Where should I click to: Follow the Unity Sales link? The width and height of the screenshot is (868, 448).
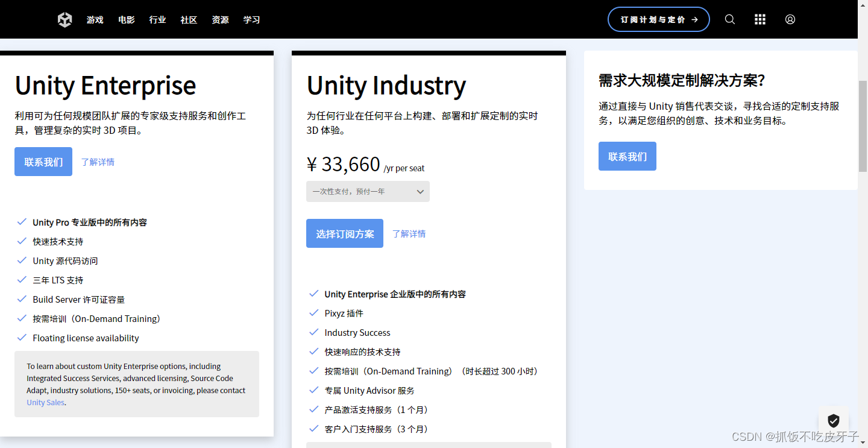click(x=45, y=402)
